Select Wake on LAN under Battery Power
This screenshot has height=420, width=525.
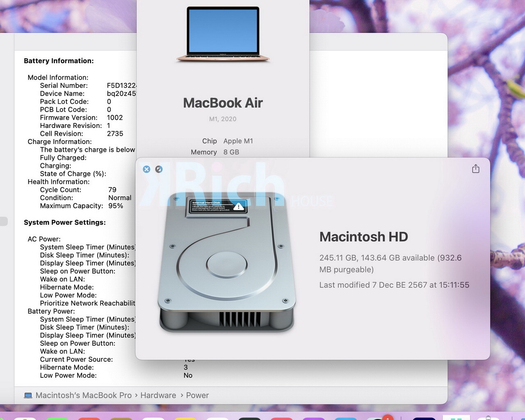point(62,351)
